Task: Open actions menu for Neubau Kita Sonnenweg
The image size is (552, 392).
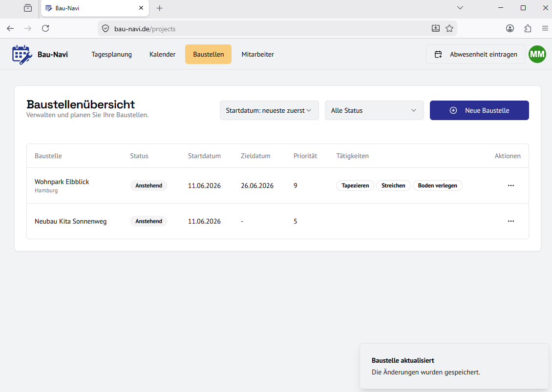Action: (511, 221)
